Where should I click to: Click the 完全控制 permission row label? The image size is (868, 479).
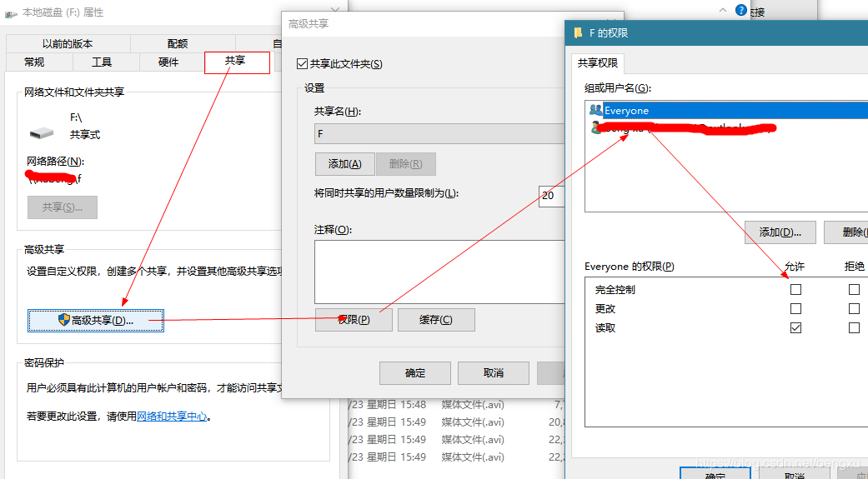[615, 289]
